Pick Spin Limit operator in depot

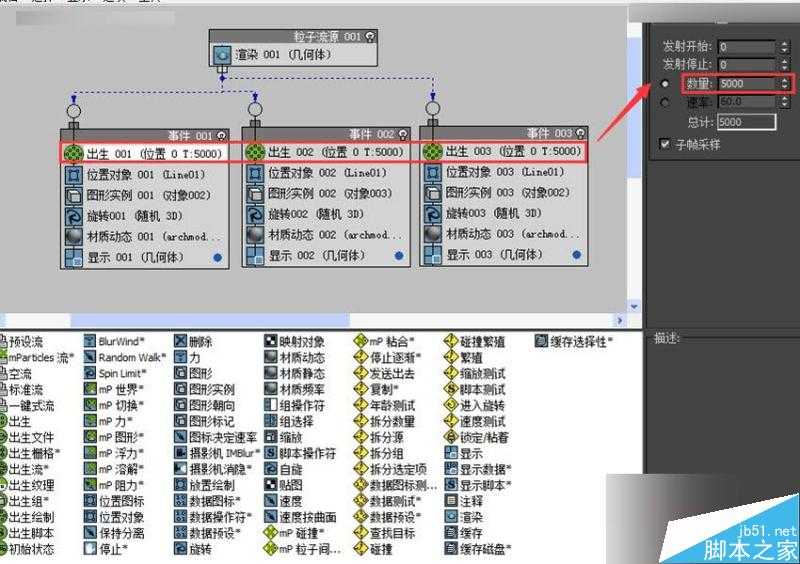tap(115, 373)
